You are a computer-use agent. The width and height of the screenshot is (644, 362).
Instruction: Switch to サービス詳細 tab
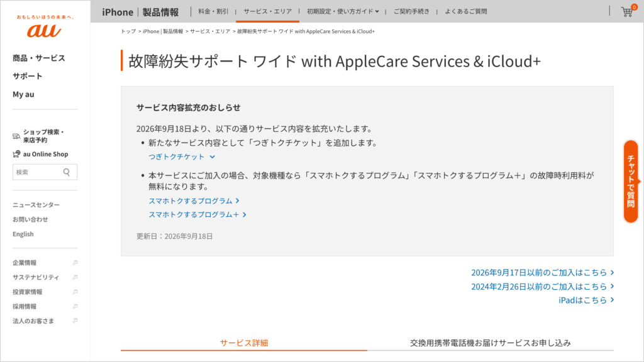point(244,343)
